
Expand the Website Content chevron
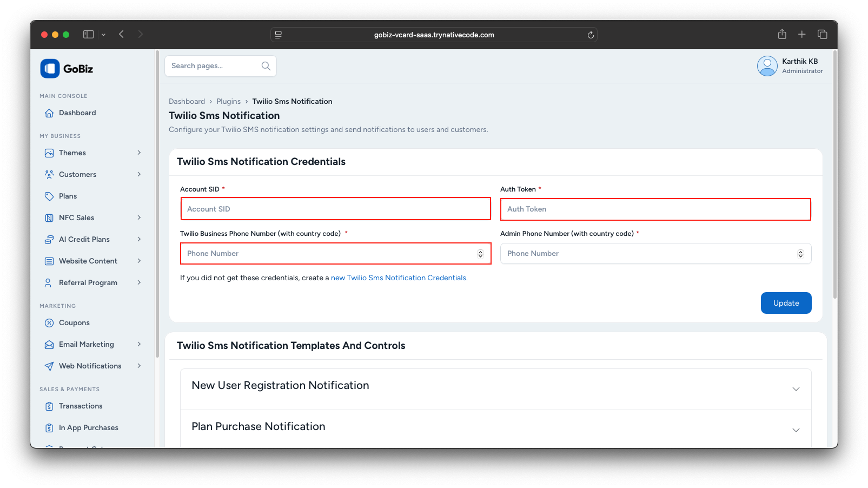point(139,261)
